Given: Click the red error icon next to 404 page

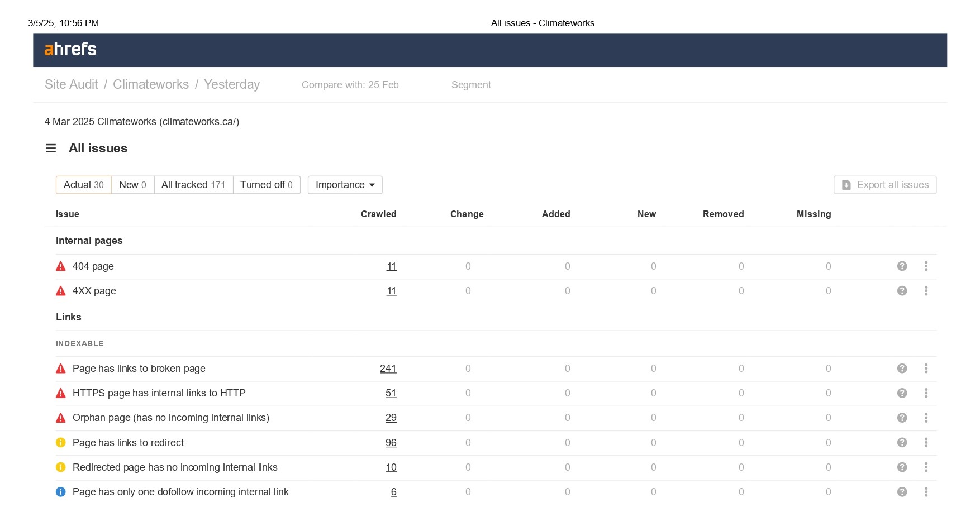Looking at the screenshot, I should coord(61,266).
